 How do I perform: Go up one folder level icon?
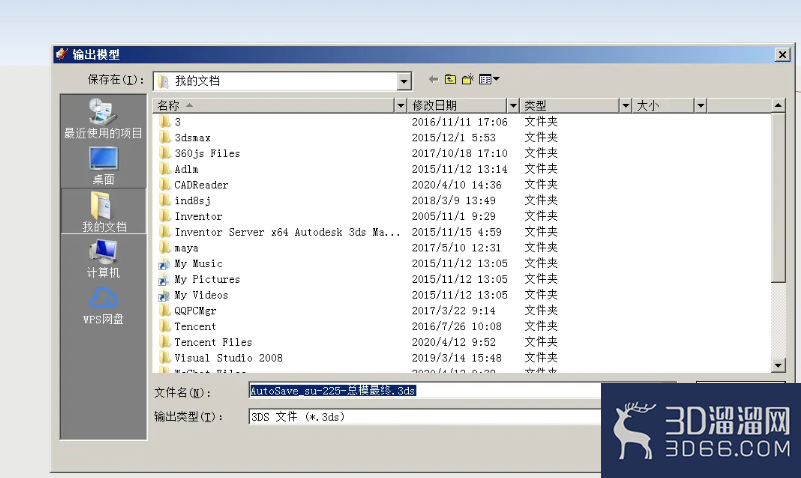pos(450,79)
